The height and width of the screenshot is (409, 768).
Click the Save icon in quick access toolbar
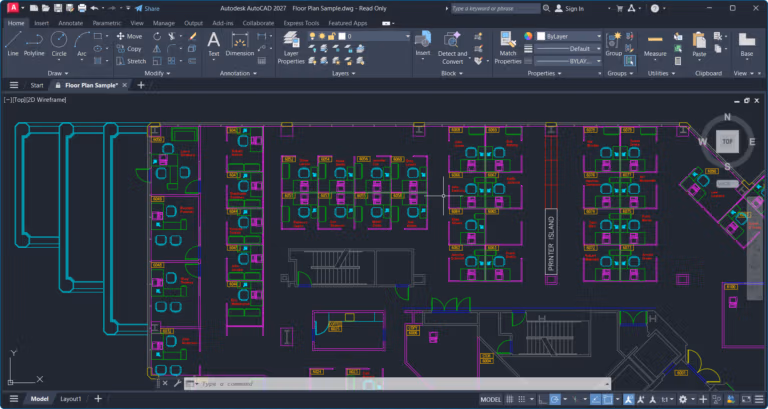click(x=58, y=8)
